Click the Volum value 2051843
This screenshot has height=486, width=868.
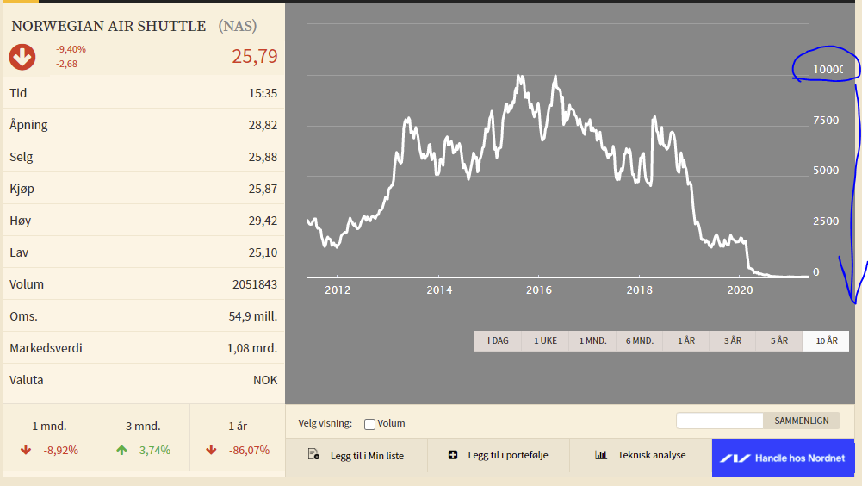pyautogui.click(x=255, y=285)
